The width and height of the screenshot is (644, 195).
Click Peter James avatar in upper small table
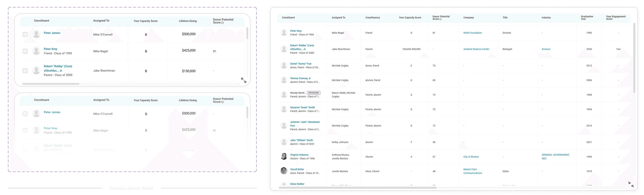(36, 34)
